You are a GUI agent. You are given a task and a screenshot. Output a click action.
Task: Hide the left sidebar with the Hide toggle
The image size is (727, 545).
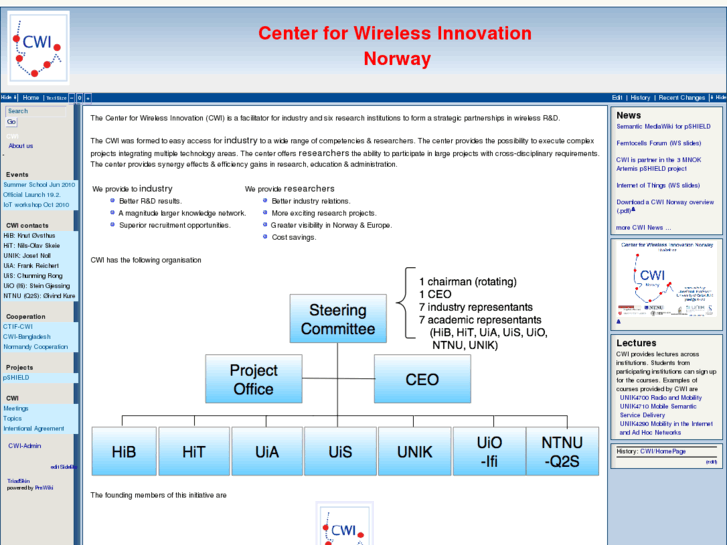tap(8, 97)
